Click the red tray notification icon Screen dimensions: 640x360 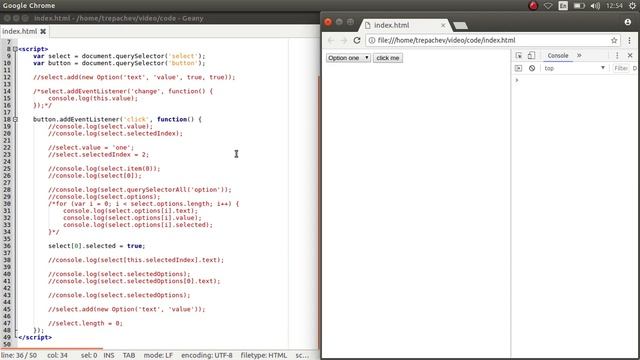tap(533, 6)
